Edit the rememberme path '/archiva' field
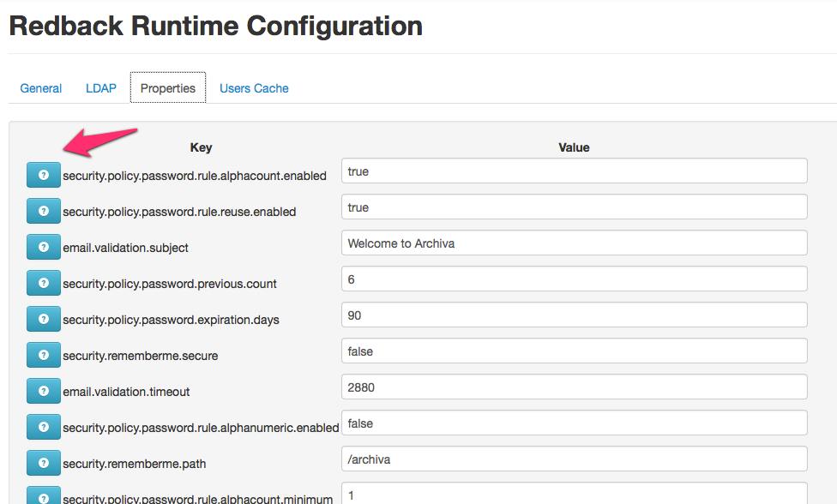Screen dimensions: 837x504 pos(574,459)
